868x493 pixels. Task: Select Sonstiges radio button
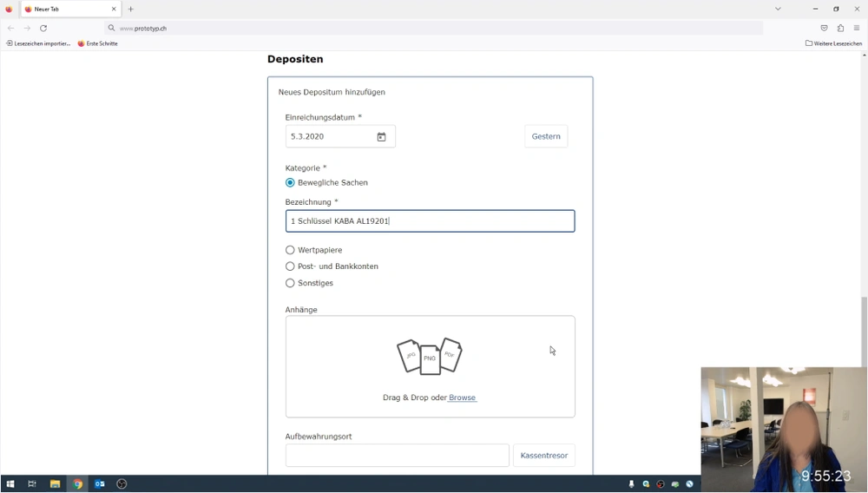point(290,283)
